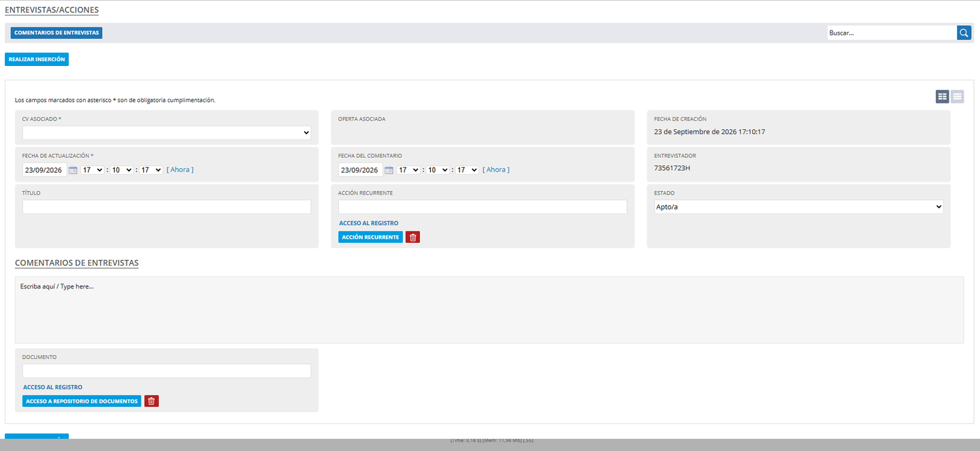Open calendar picker for Fecha del comentario

point(389,170)
